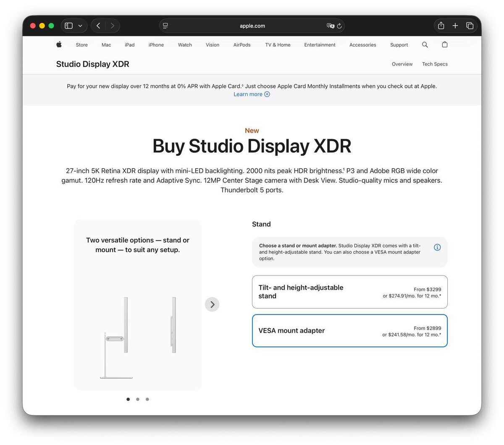The image size is (504, 445).
Task: Open the sidebar dropdown chevron
Action: pos(80,26)
